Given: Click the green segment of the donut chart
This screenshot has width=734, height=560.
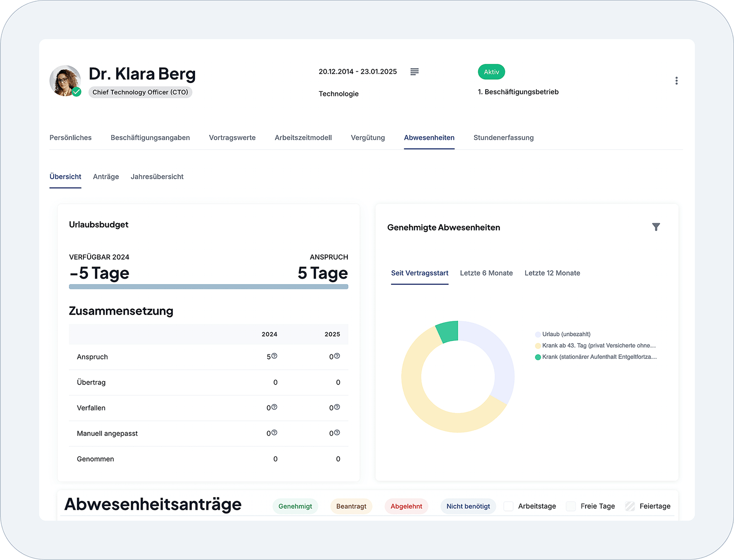Looking at the screenshot, I should pos(448,332).
